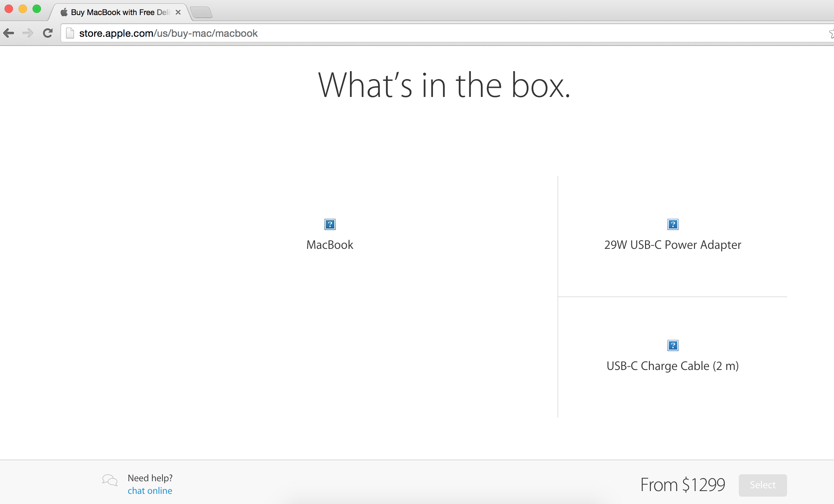Screen dimensions: 834x504
Task: Click the 29W USB-C Power Adapter label
Action: click(x=673, y=245)
